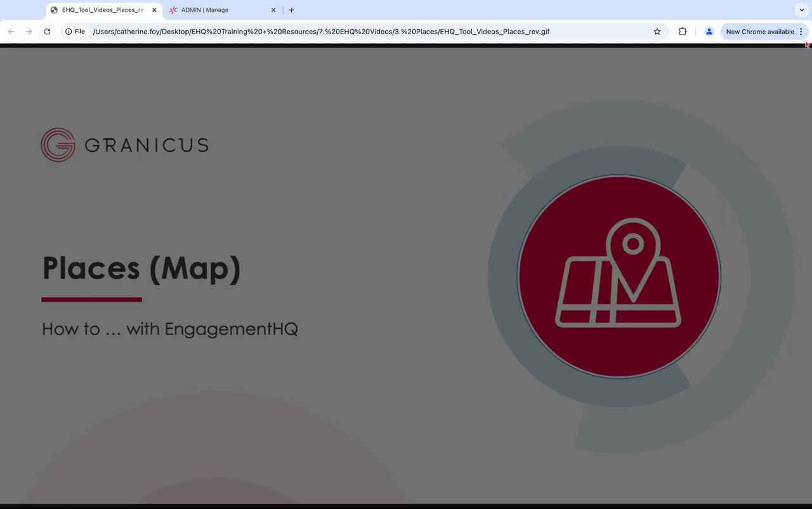This screenshot has height=509, width=812.
Task: Open a new tab with plus button
Action: pos(291,10)
